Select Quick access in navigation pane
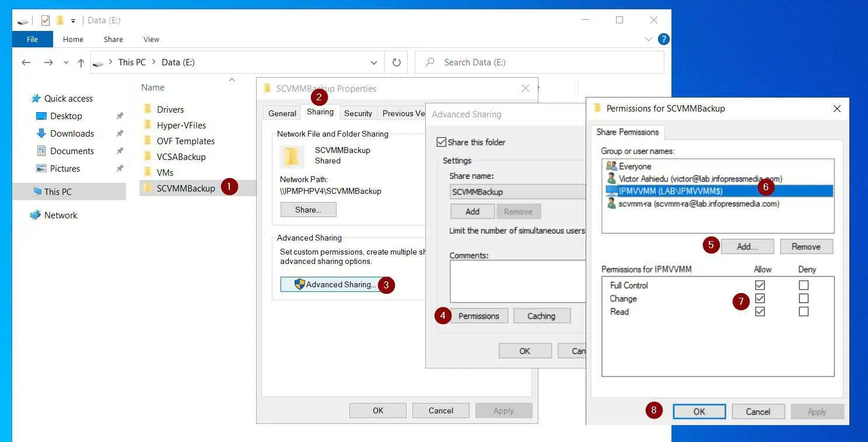The height and width of the screenshot is (442, 868). coord(68,98)
